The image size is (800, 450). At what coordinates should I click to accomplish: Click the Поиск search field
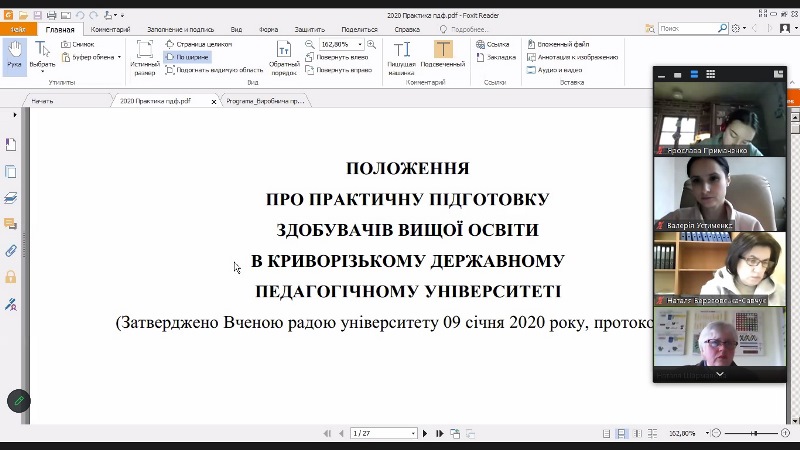pos(687,29)
